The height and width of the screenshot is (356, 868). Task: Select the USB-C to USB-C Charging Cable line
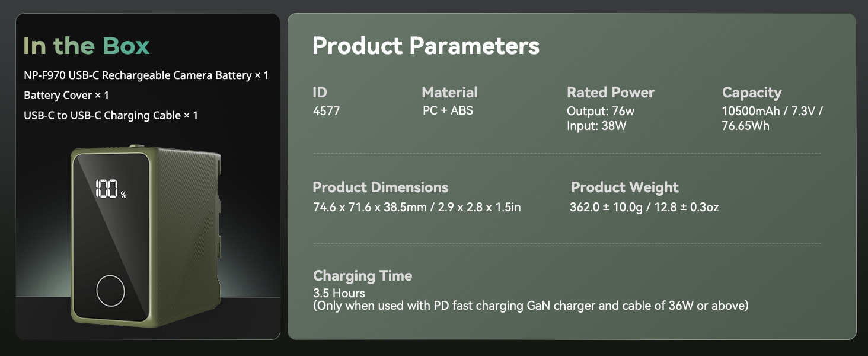(x=111, y=116)
